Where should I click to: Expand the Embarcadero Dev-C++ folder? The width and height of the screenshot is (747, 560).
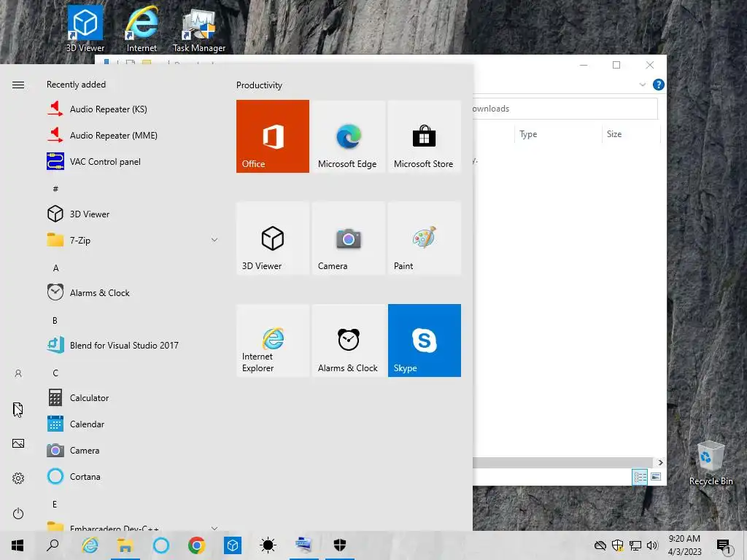[133, 526]
